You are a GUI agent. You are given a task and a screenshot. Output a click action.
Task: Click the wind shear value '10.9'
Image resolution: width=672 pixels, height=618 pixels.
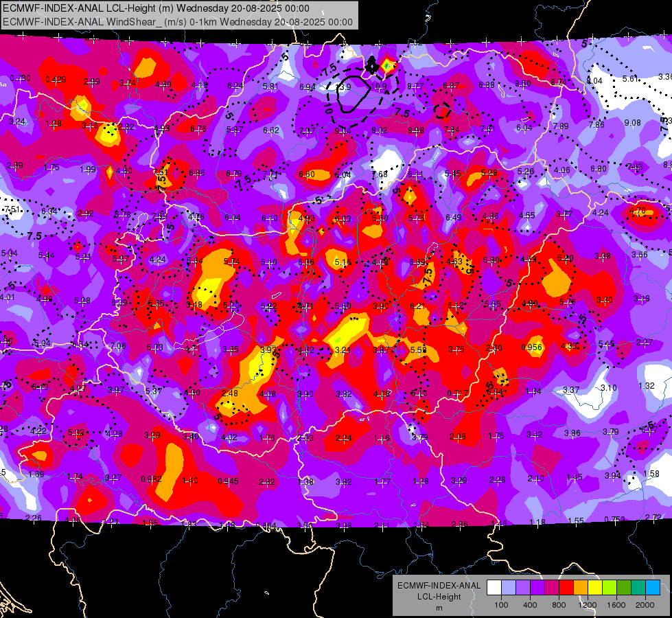pos(379,87)
